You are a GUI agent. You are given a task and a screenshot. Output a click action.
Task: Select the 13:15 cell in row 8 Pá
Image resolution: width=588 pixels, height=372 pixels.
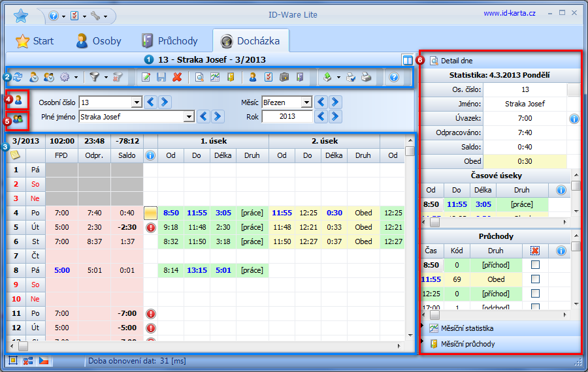(x=197, y=270)
